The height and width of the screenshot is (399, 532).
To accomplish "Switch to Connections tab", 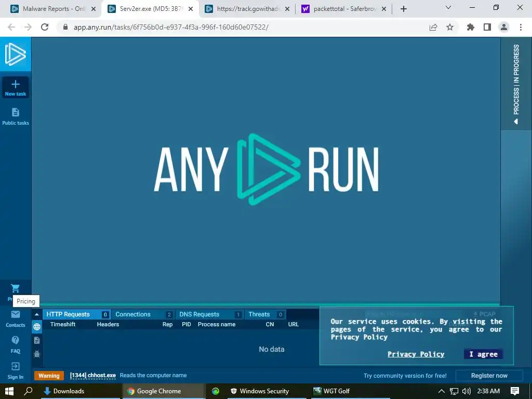I will [x=143, y=314].
